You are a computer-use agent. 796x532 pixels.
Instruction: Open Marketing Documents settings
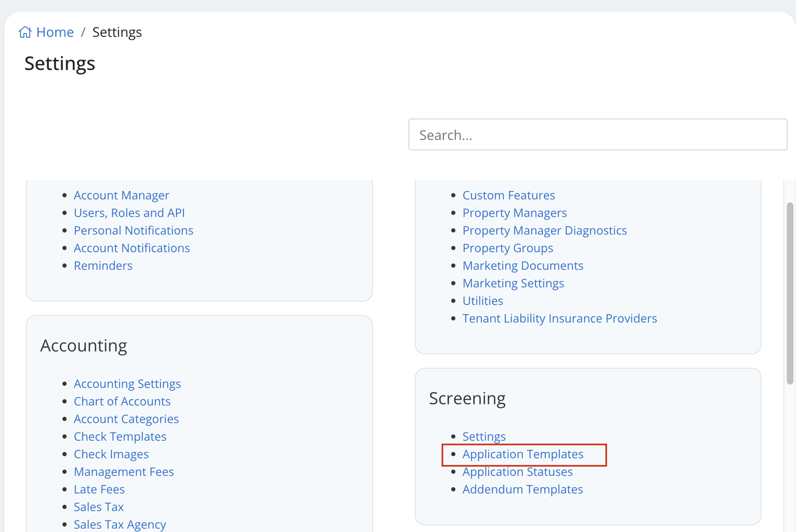pyautogui.click(x=523, y=265)
